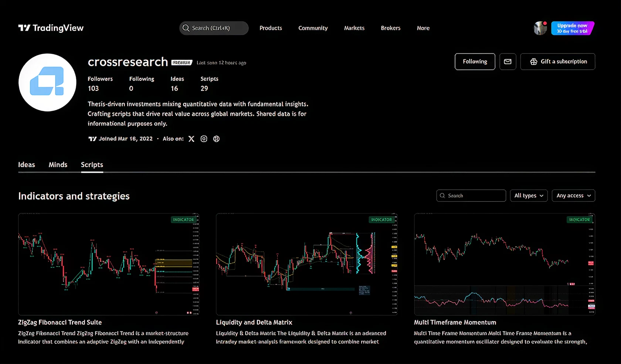
Task: Click INDICATOR tag on Liquidity and Delta card
Action: click(x=381, y=220)
